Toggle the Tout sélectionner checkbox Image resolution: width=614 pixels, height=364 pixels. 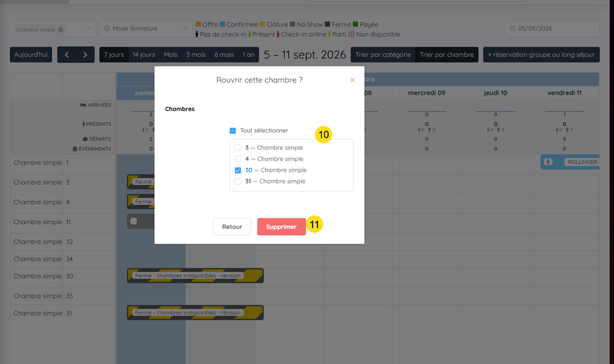pyautogui.click(x=233, y=131)
